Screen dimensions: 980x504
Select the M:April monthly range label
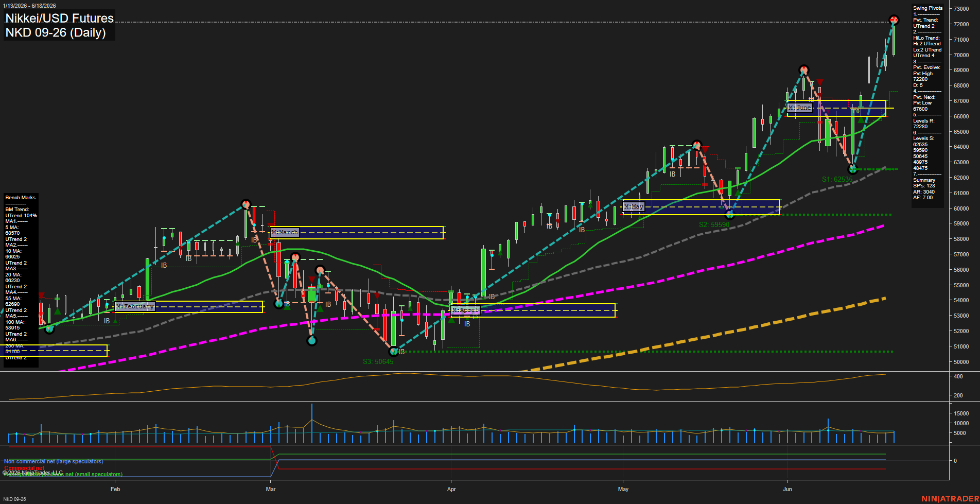click(x=465, y=310)
